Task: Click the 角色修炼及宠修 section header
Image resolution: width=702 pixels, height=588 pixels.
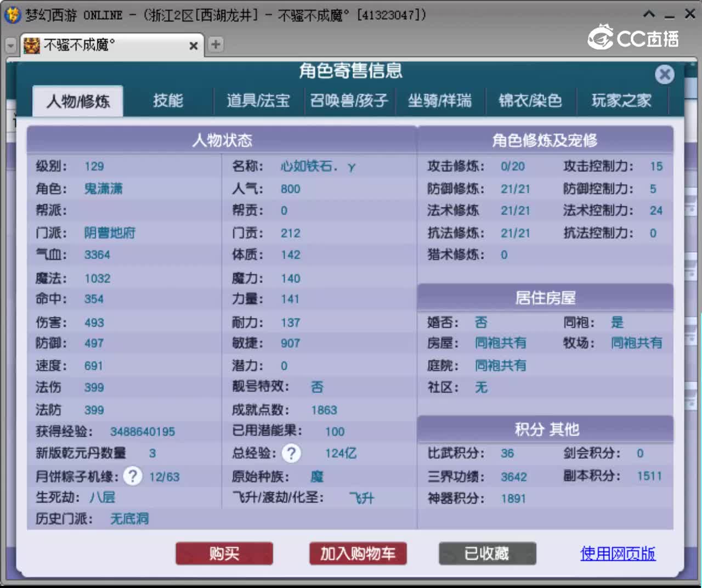Action: [x=545, y=140]
